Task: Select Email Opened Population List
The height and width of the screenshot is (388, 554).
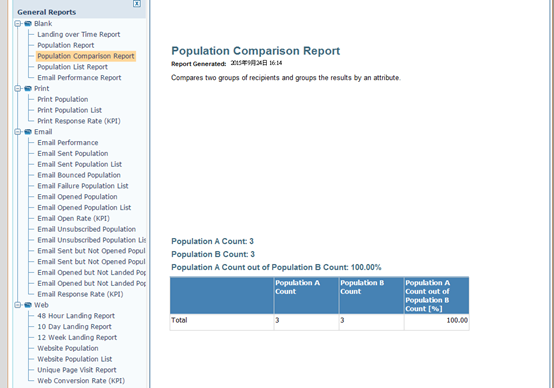Action: [x=84, y=208]
